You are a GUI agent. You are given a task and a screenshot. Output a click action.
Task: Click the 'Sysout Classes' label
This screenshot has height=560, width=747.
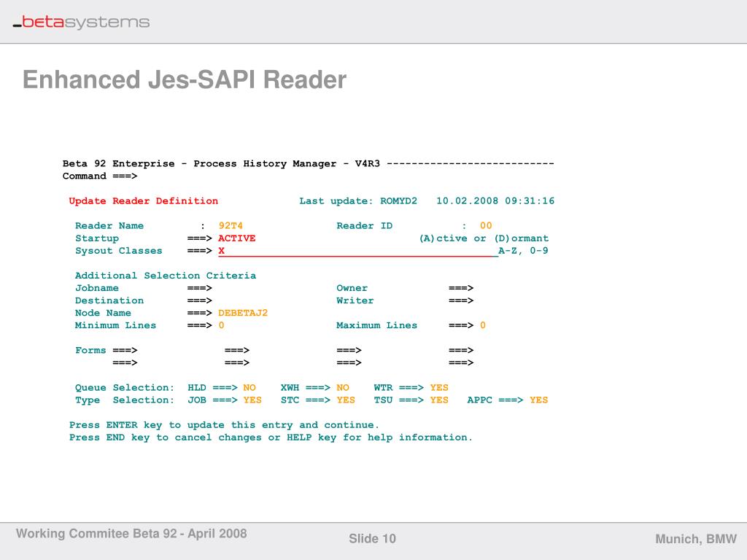click(x=119, y=251)
